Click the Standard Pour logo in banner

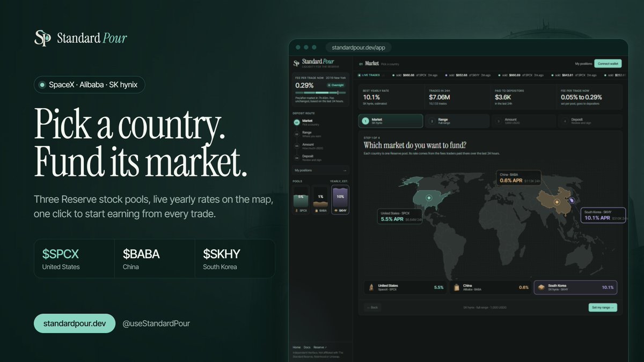pos(80,38)
